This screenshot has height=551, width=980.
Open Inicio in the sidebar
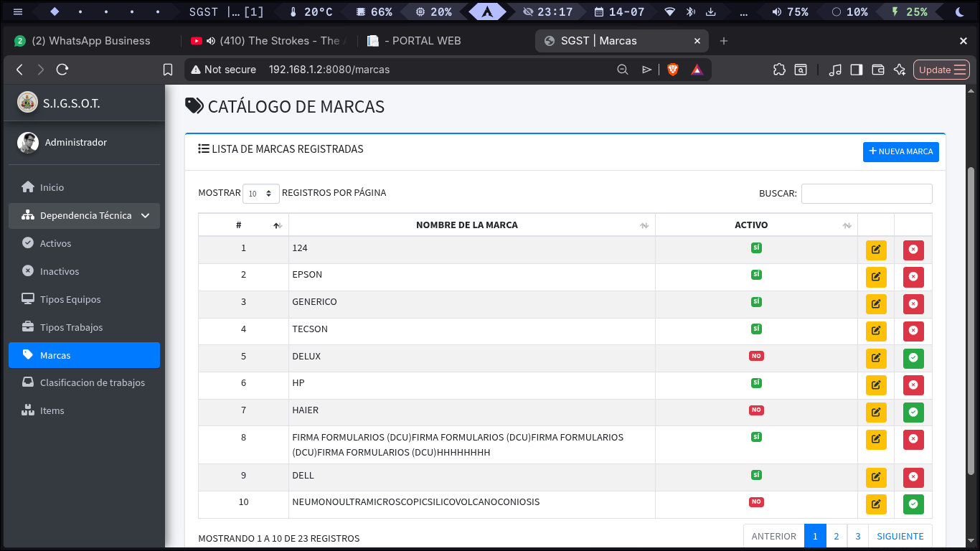click(84, 187)
